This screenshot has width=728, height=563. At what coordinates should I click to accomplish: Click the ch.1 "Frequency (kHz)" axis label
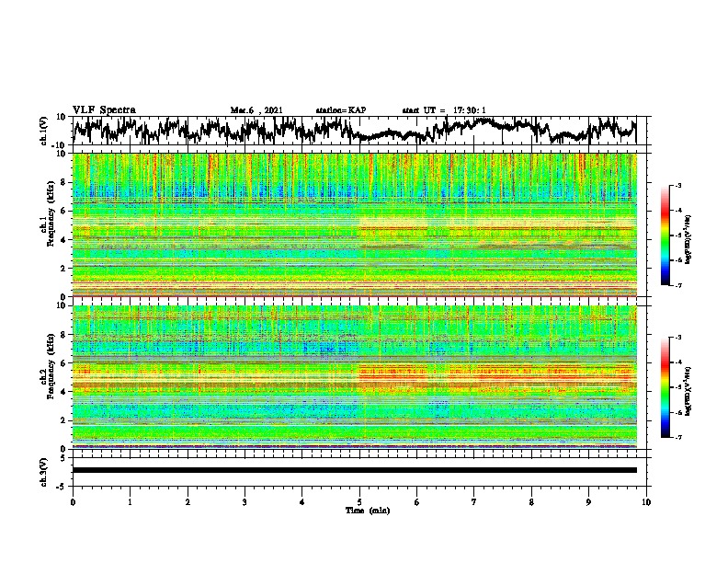51,214
